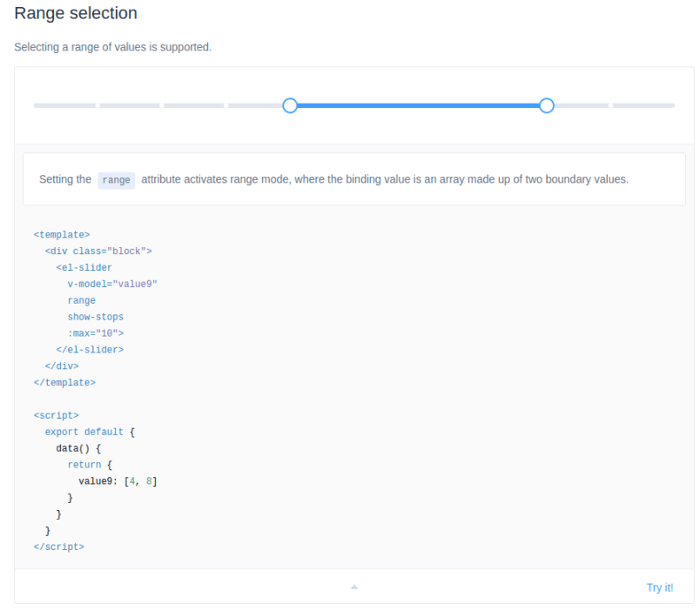Click the </el-slider> closing tag
This screenshot has height=611, width=700.
[x=90, y=350]
